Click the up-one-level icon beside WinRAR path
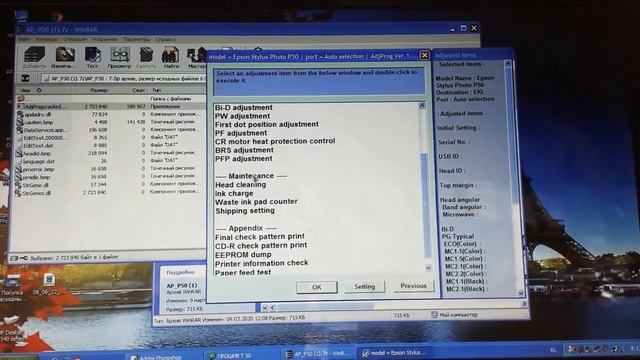 pyautogui.click(x=25, y=78)
